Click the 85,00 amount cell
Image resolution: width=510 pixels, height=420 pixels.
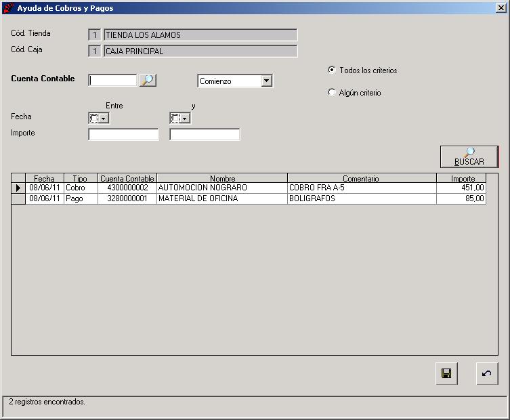click(x=461, y=198)
